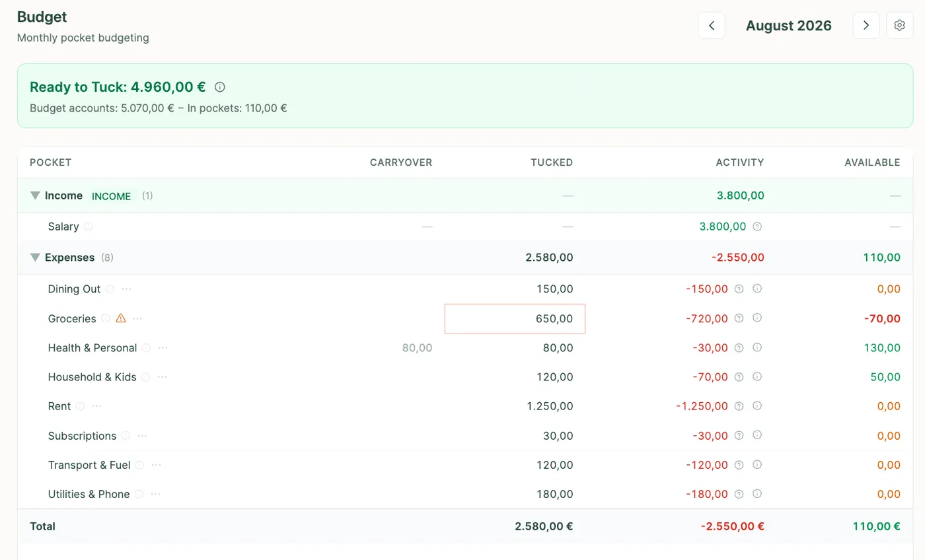
Task: Click Health & Personal carryover 80,00
Action: pyautogui.click(x=417, y=347)
